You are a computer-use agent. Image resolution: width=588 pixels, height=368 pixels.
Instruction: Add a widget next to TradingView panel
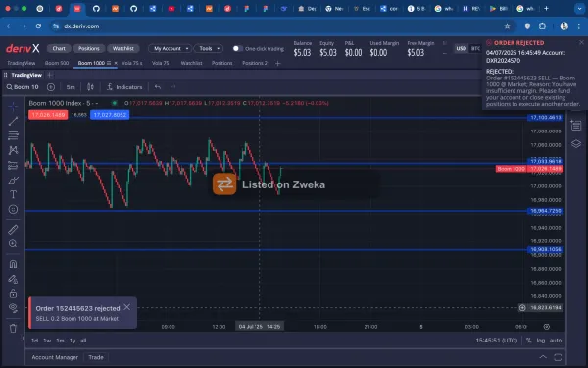[x=50, y=75]
